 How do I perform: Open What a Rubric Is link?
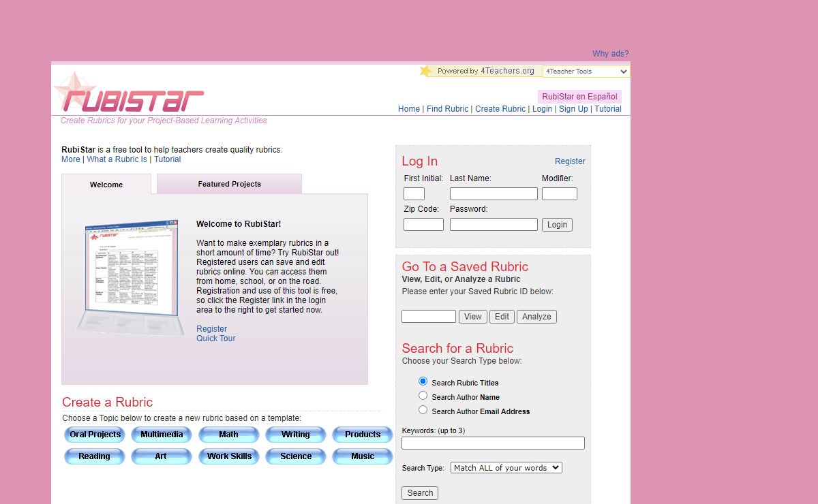click(117, 159)
